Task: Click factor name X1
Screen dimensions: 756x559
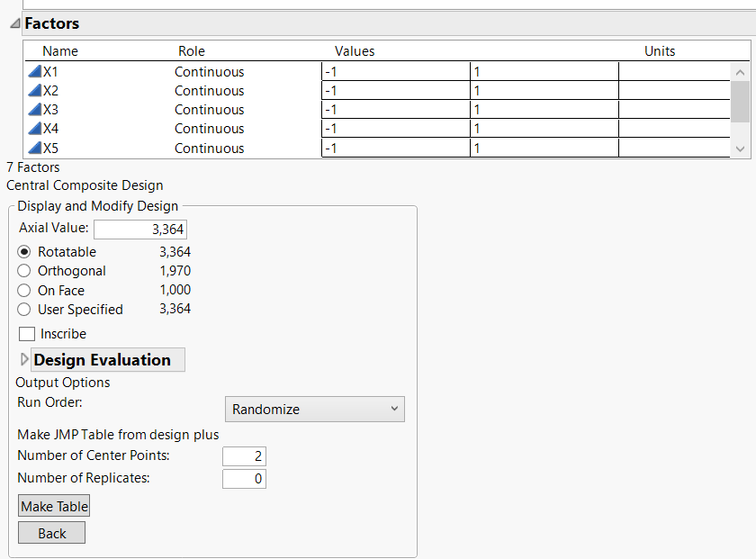Action: pos(50,72)
